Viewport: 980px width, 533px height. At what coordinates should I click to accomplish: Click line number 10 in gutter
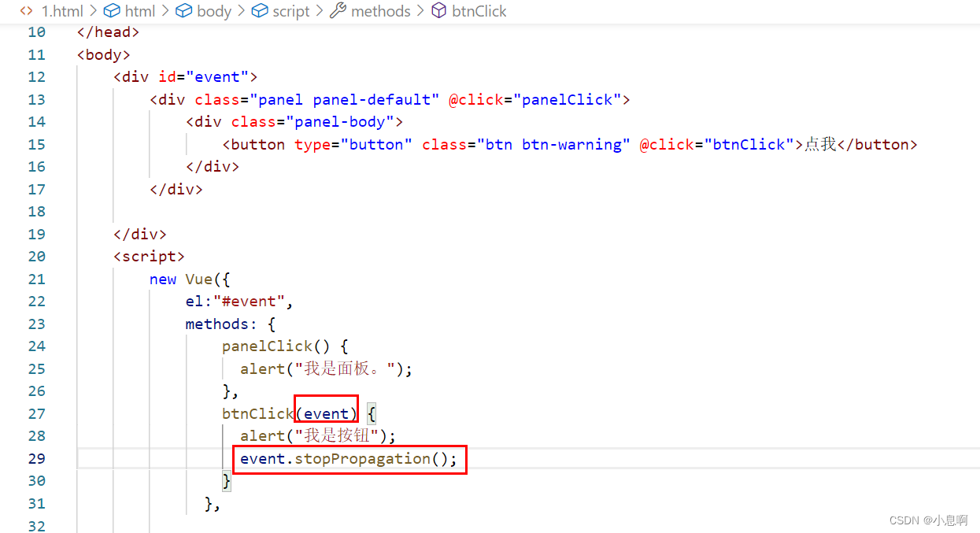point(36,32)
